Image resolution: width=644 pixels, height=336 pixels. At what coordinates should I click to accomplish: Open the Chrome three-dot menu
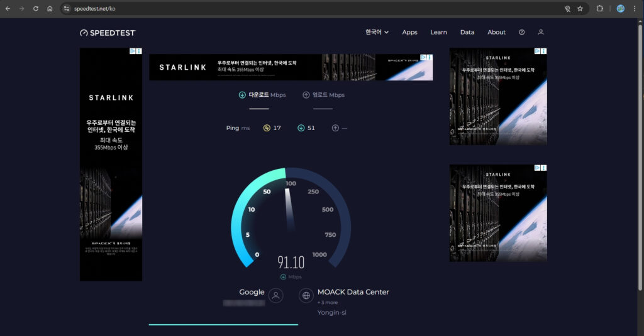[x=634, y=8]
